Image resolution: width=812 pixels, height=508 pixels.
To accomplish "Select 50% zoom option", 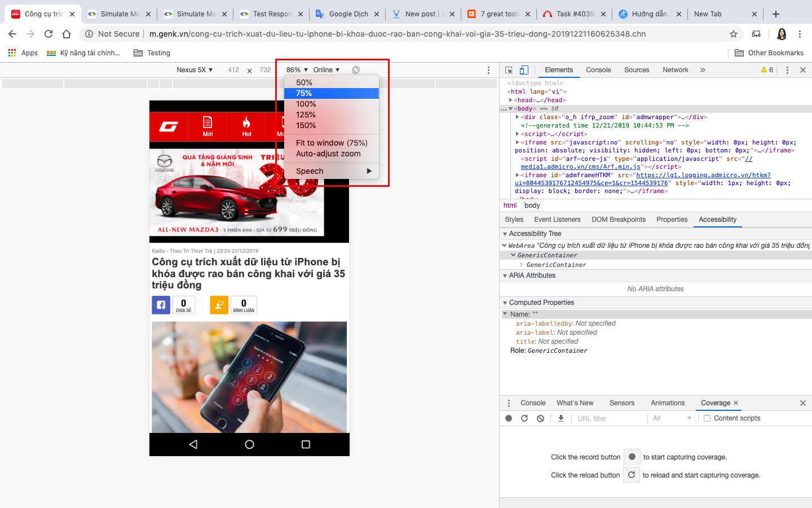I will pos(332,82).
